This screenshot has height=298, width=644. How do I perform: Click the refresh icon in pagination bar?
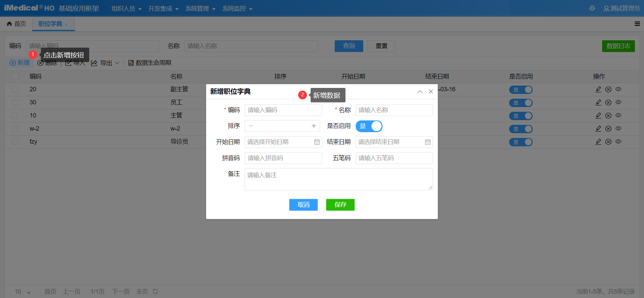coord(155,291)
